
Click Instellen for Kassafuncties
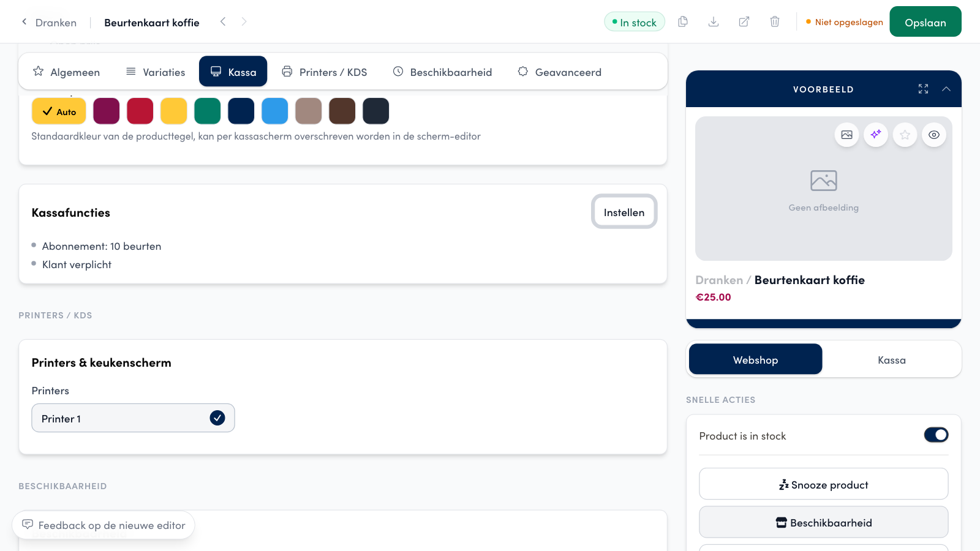(624, 212)
